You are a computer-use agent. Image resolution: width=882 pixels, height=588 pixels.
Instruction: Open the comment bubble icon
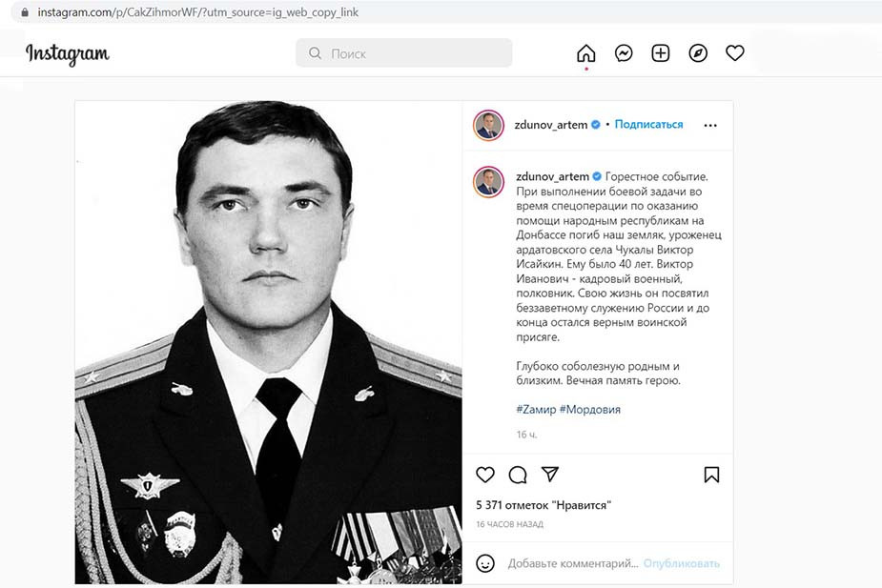point(518,475)
